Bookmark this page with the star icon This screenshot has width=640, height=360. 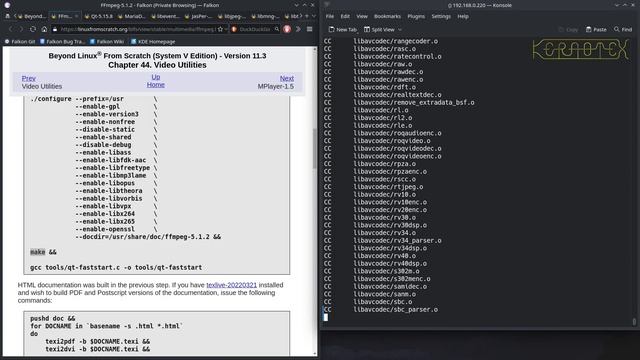[x=220, y=29]
